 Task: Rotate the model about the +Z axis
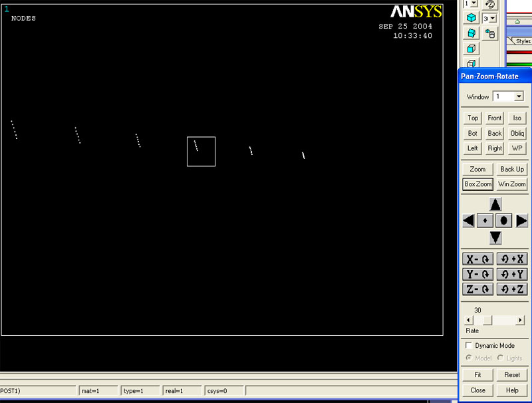(x=512, y=289)
